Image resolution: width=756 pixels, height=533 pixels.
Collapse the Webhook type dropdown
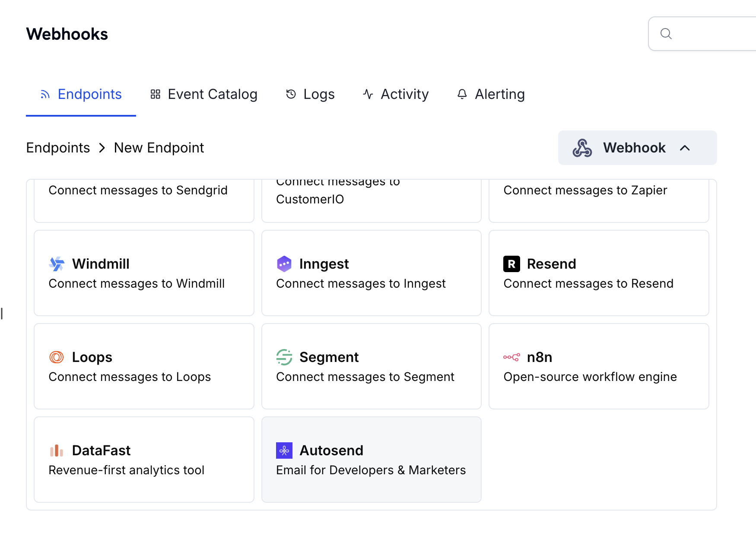(x=686, y=148)
